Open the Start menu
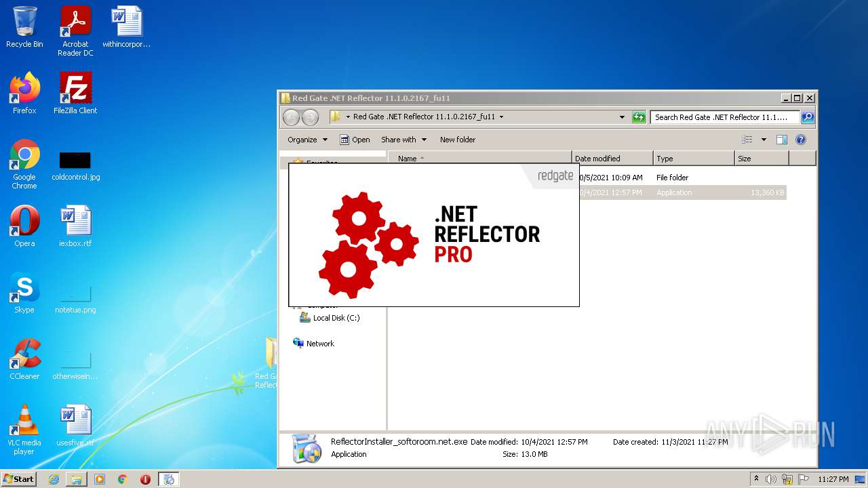Image resolution: width=868 pixels, height=488 pixels. pos(19,479)
